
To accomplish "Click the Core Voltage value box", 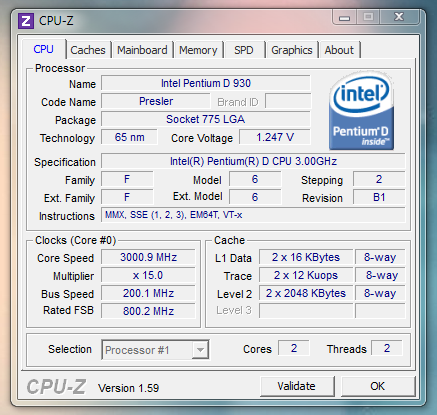I will pyautogui.click(x=275, y=137).
